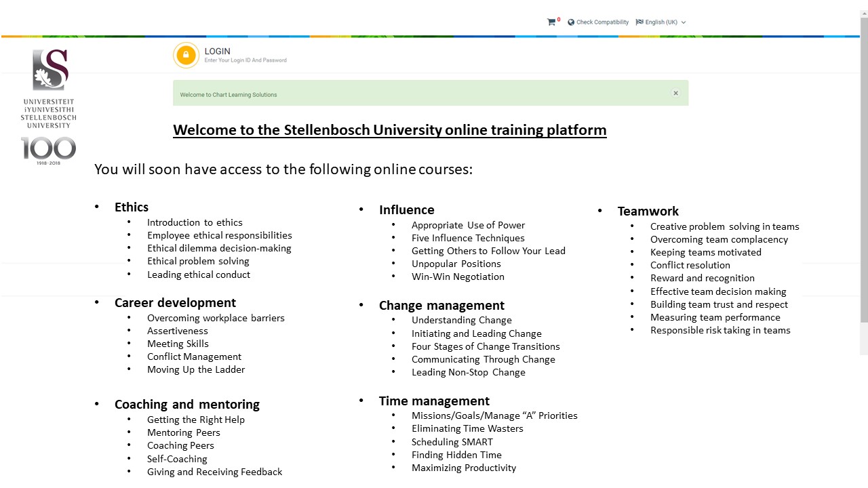Click 'Coaching Peers'
Image resolution: width=868 pixels, height=488 pixels.
pos(180,445)
